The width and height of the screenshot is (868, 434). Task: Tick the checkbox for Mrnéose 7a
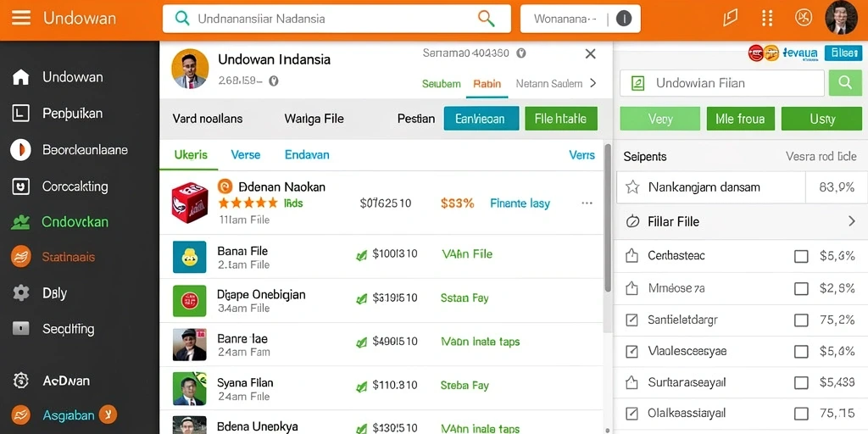pyautogui.click(x=801, y=288)
